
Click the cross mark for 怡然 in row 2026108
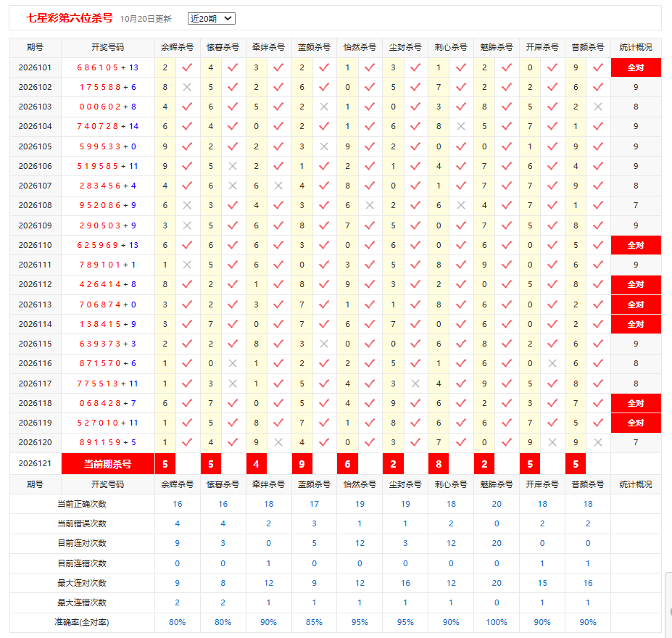click(x=370, y=205)
